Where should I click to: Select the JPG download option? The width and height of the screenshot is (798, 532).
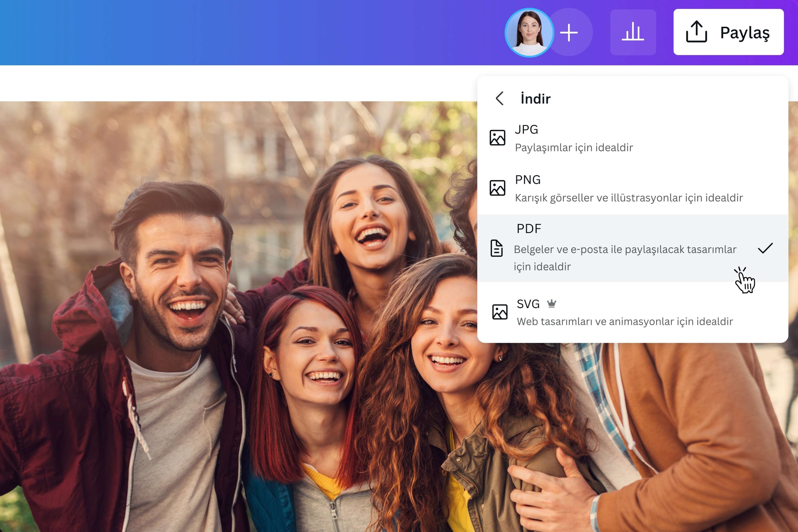[632, 138]
